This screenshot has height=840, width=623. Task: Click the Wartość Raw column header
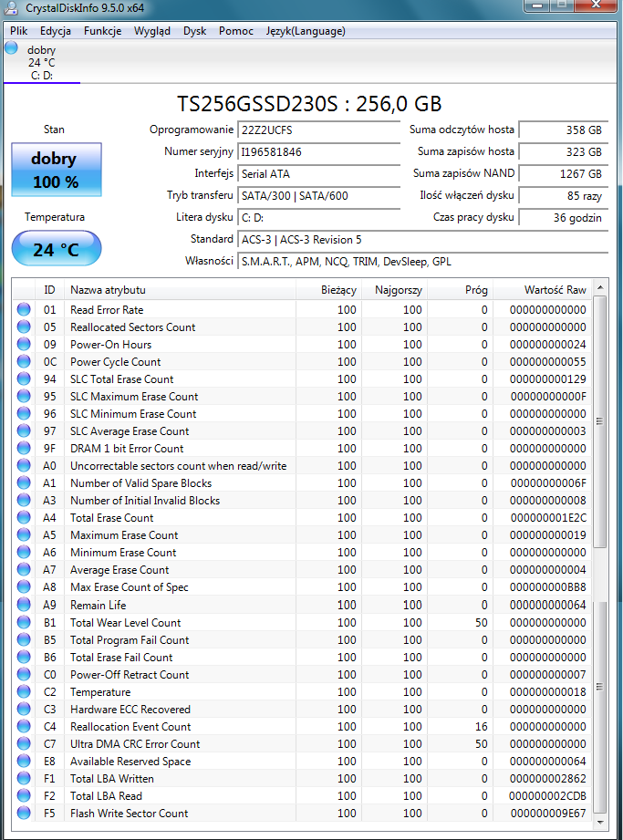(x=543, y=290)
